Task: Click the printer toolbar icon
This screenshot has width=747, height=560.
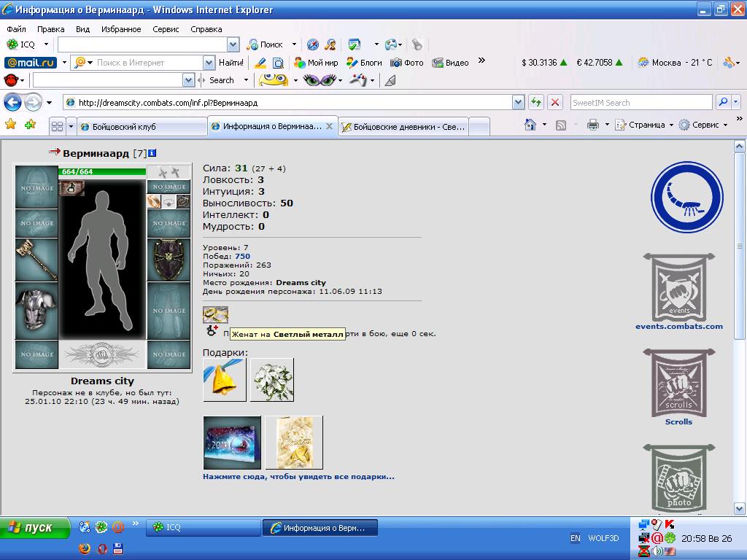Action: tap(592, 125)
